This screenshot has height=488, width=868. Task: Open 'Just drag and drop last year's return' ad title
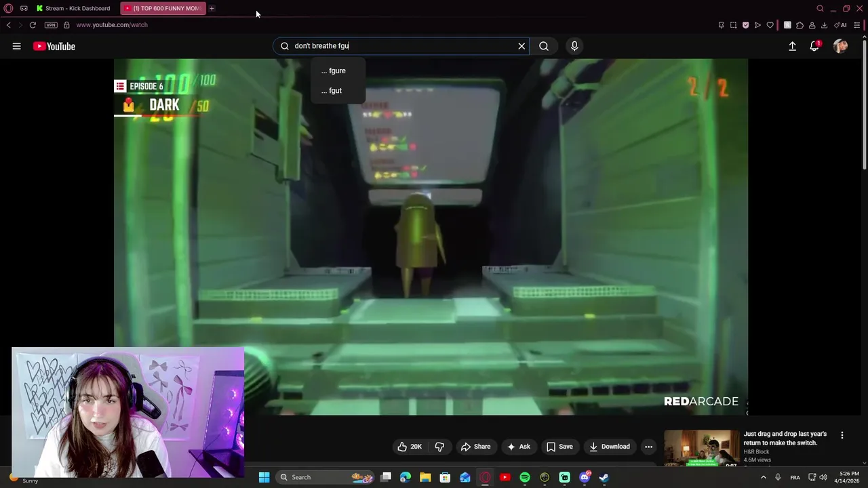tap(785, 439)
